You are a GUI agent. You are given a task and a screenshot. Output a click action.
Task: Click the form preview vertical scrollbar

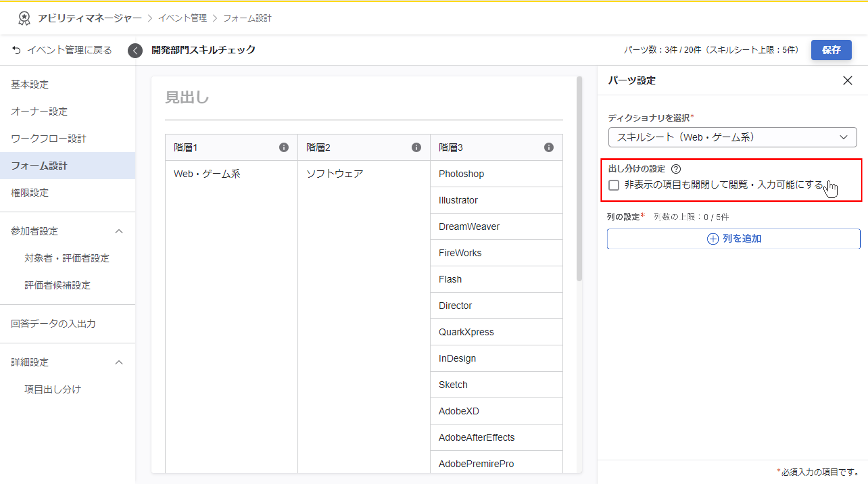click(x=579, y=179)
